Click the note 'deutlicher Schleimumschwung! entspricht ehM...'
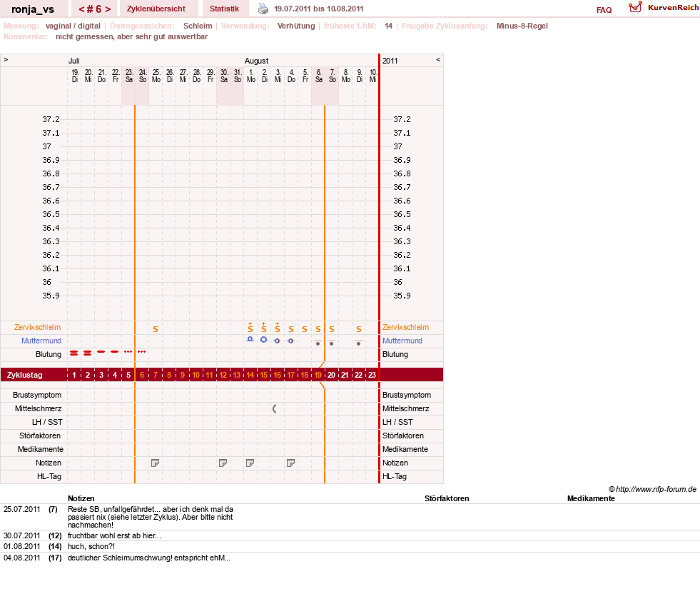Image resolution: width=700 pixels, height=589 pixels. (148, 558)
